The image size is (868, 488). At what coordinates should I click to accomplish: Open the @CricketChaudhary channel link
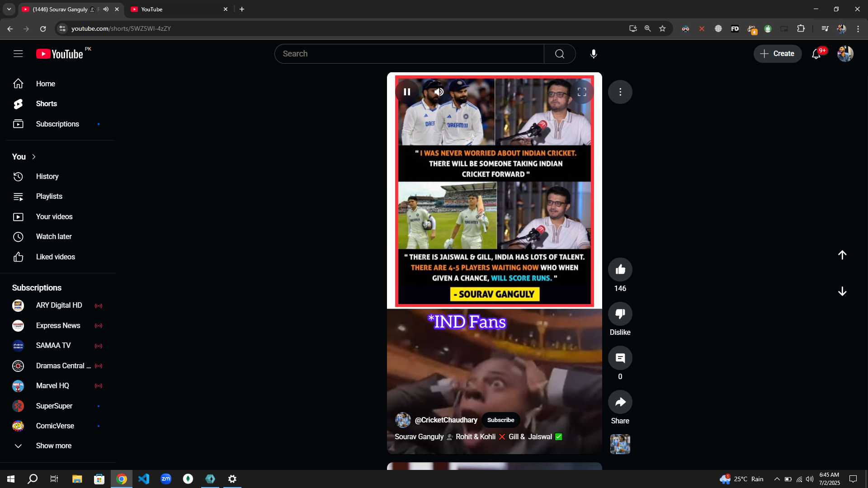(446, 420)
